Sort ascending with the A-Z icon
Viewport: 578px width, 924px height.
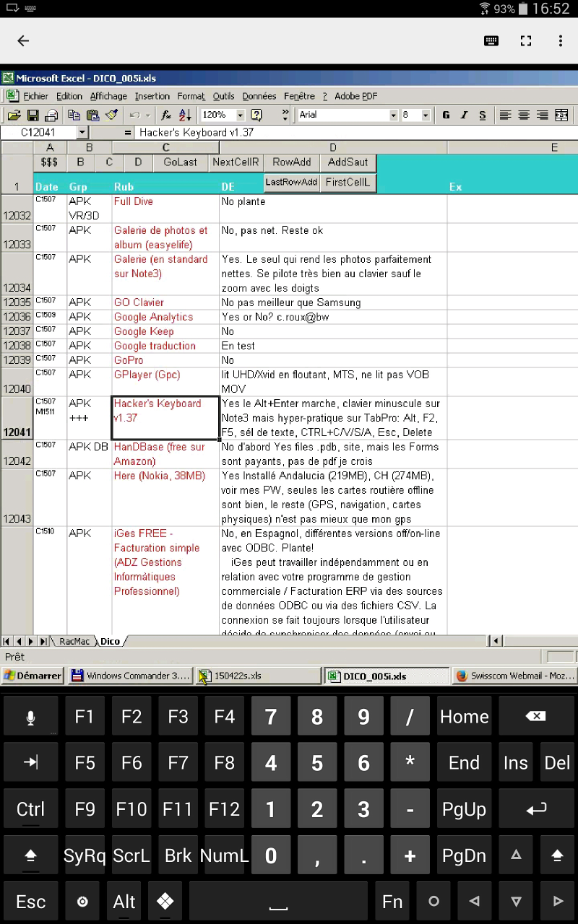(185, 115)
